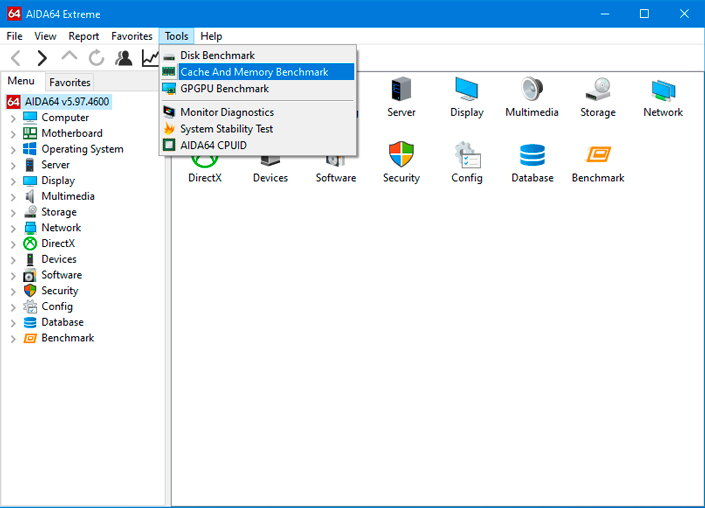Viewport: 705px width, 508px height.
Task: Expand the Storage tree node
Action: click(13, 213)
